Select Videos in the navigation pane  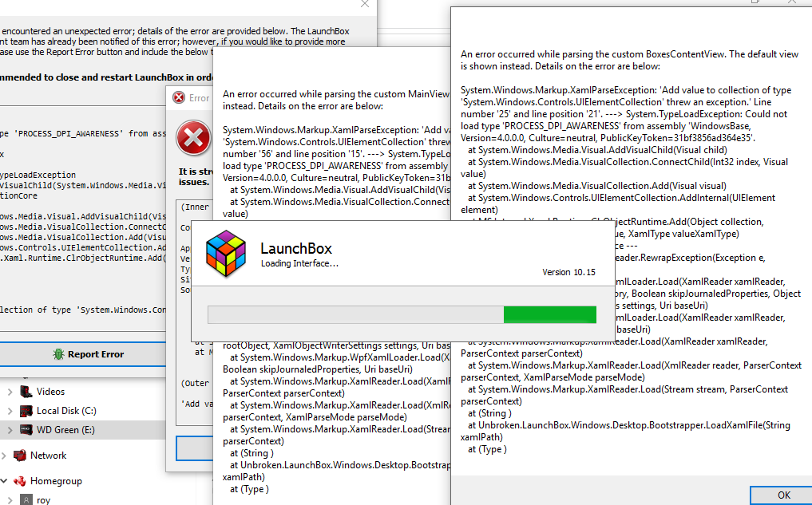tap(51, 392)
